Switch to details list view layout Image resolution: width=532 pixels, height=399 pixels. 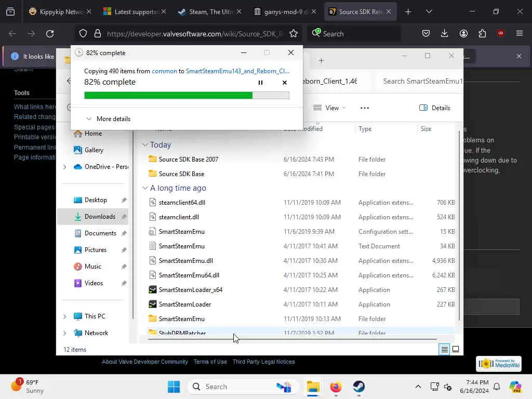pos(444,349)
